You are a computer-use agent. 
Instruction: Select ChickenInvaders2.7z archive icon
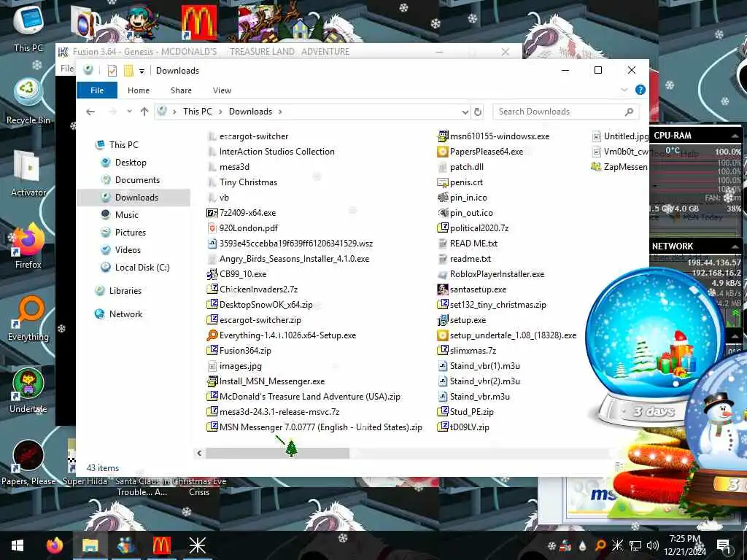click(212, 289)
